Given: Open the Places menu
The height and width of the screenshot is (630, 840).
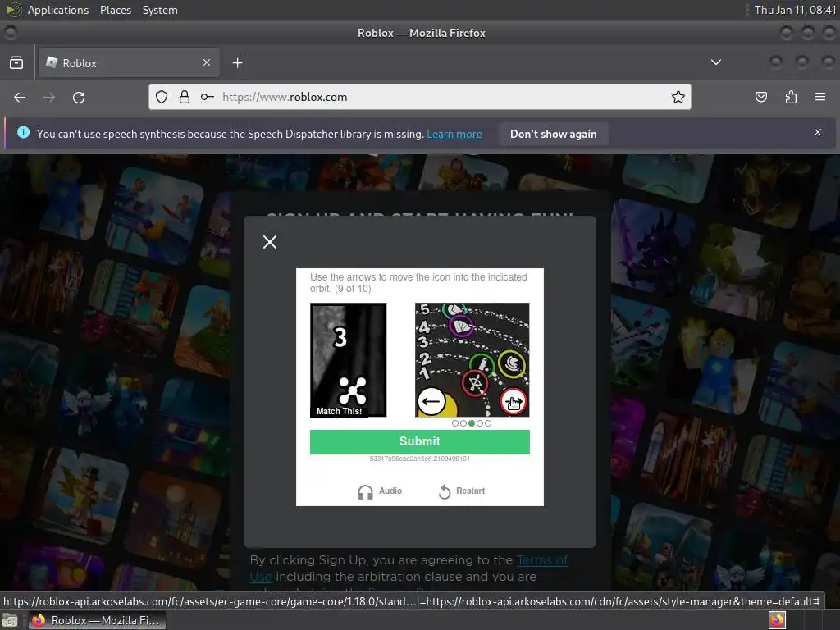Looking at the screenshot, I should click(116, 10).
